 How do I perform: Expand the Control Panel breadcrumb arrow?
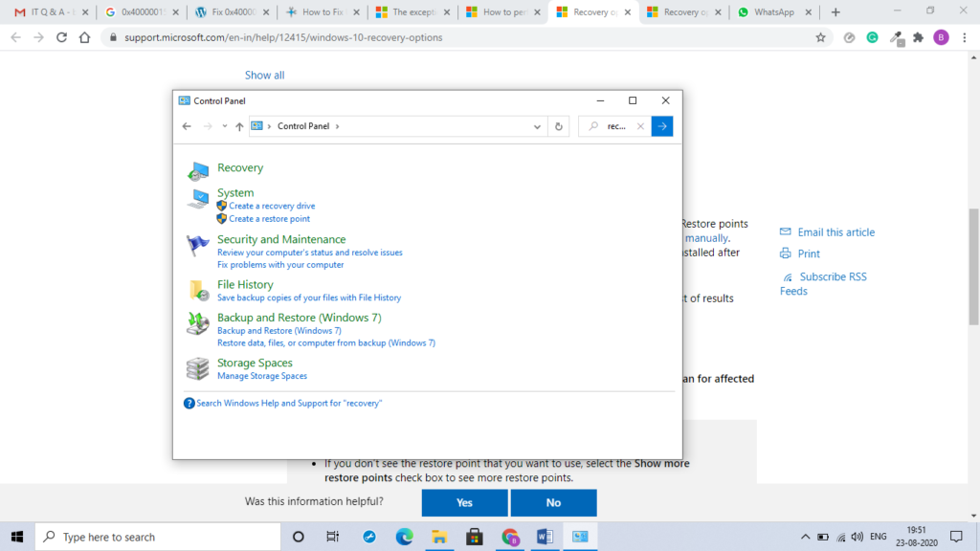pyautogui.click(x=339, y=125)
